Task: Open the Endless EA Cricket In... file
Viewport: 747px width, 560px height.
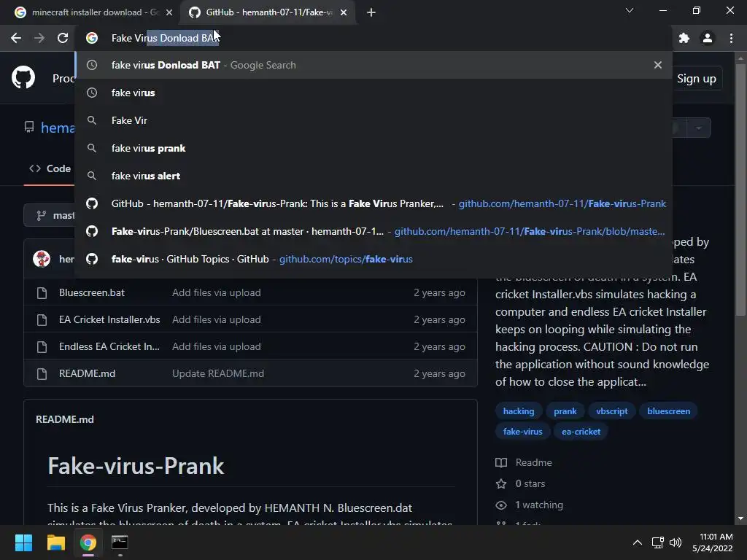Action: [109, 346]
